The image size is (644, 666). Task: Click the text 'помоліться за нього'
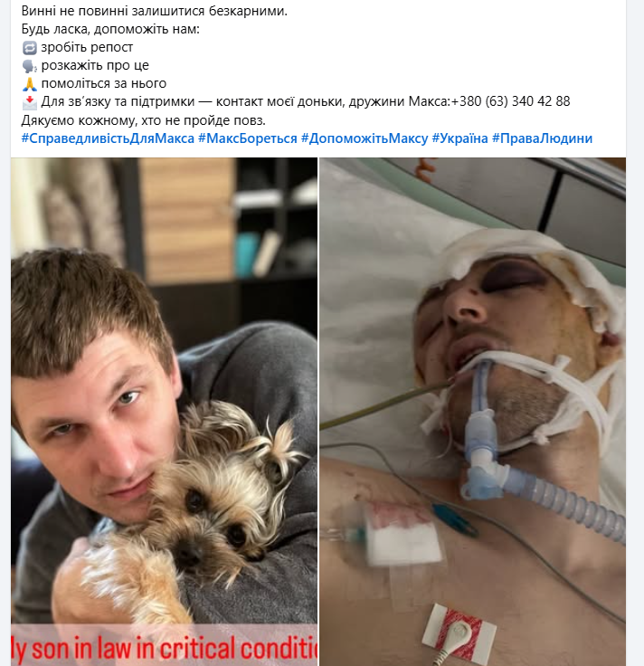pos(104,83)
